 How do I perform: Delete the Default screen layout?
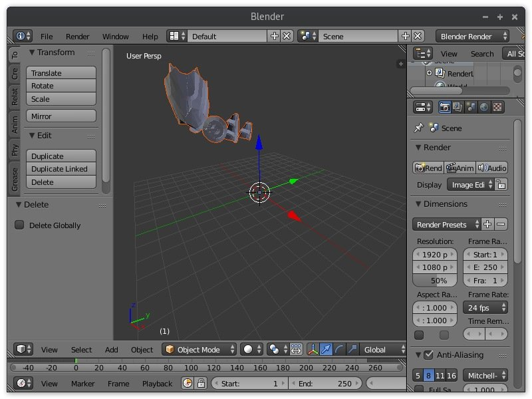pos(287,36)
